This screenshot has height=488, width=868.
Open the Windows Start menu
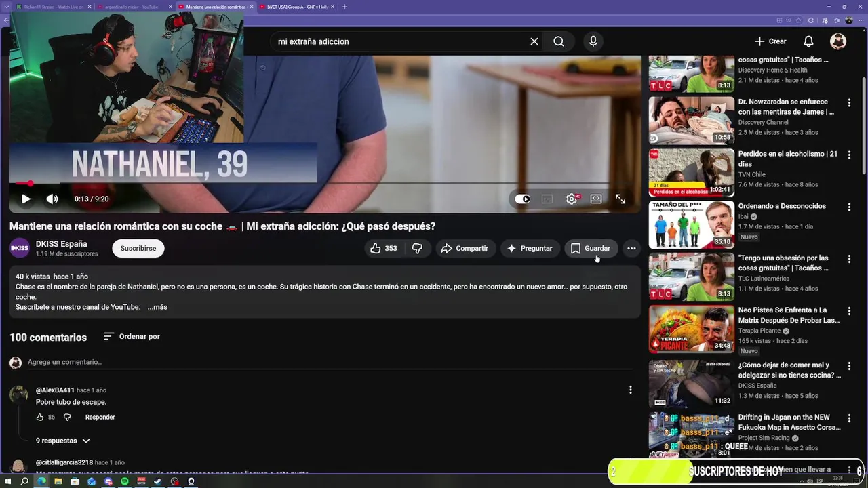(8, 481)
